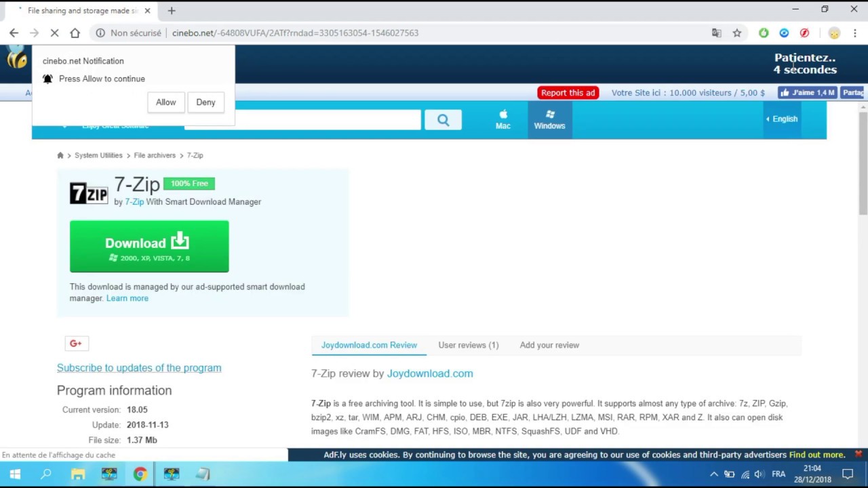The height and width of the screenshot is (488, 868).
Task: Click the Votre Site ici ad text
Action: 688,93
